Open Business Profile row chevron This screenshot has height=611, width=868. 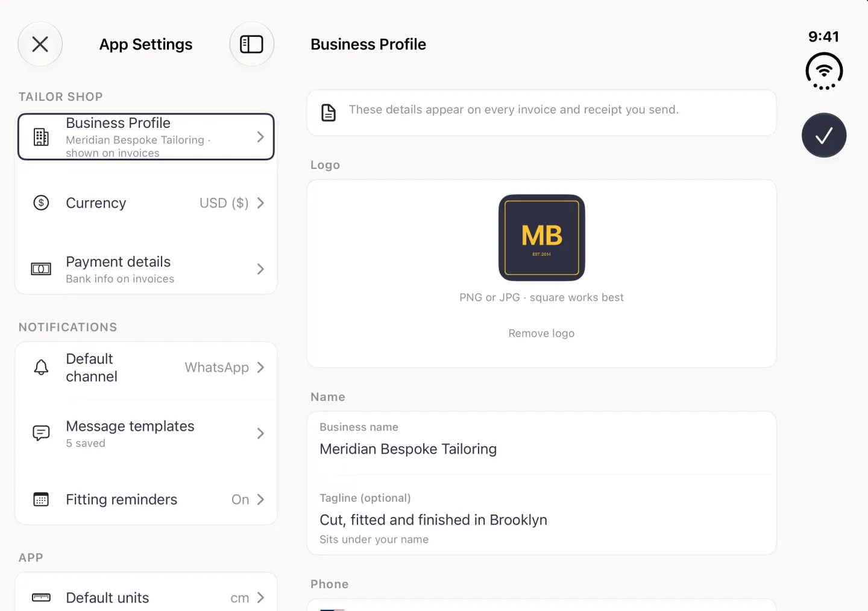pyautogui.click(x=260, y=137)
